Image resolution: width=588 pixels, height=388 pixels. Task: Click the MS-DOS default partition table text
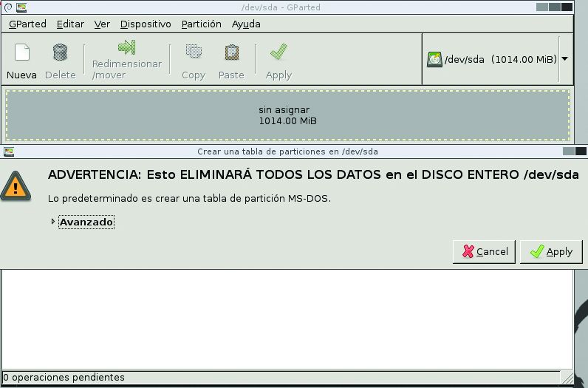[x=189, y=199]
